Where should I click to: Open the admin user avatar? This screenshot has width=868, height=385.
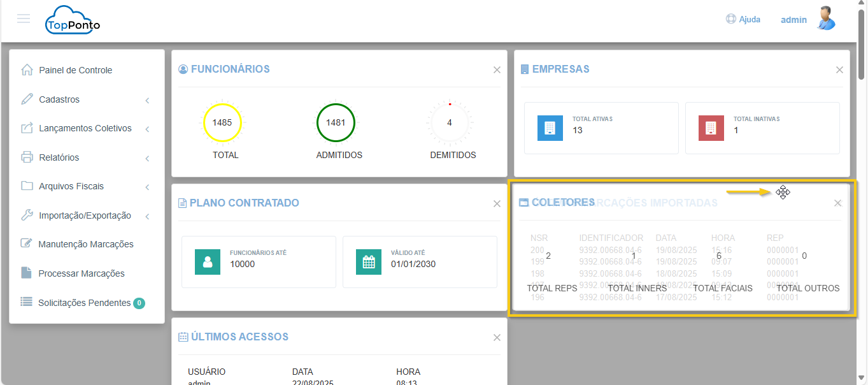pos(825,18)
